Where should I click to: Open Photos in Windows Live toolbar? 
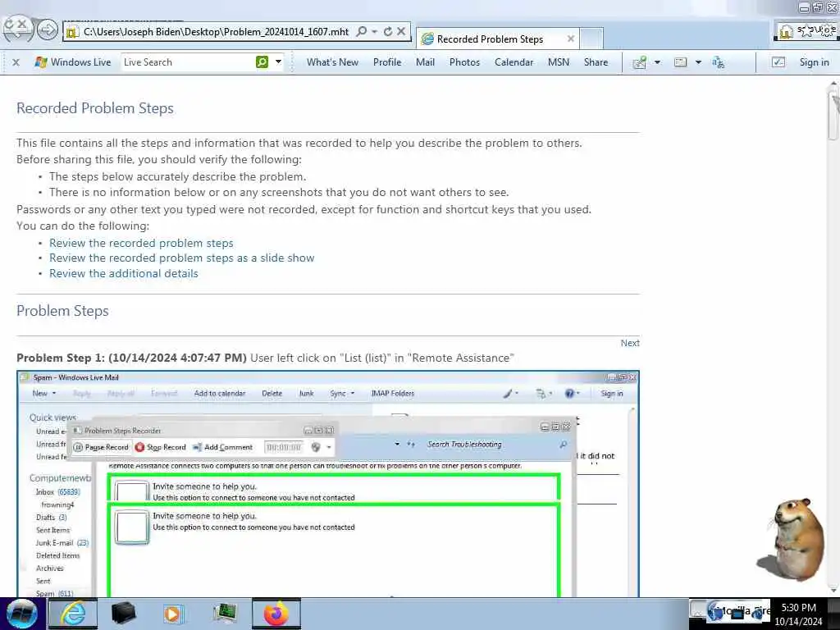(464, 62)
